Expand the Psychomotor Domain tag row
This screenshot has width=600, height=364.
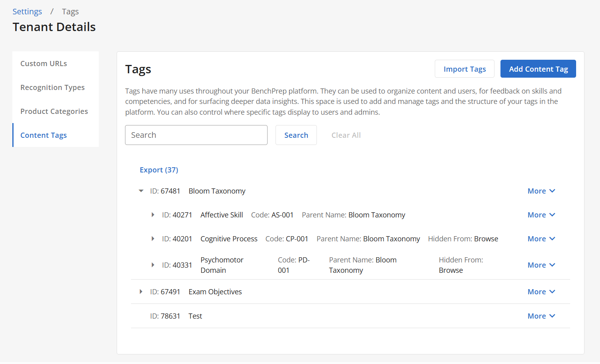153,265
